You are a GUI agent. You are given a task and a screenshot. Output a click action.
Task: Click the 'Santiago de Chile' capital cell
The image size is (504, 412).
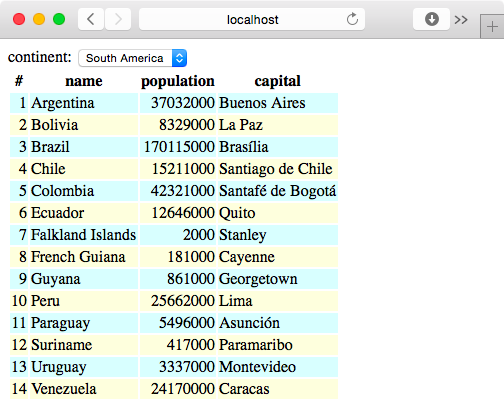(x=278, y=169)
